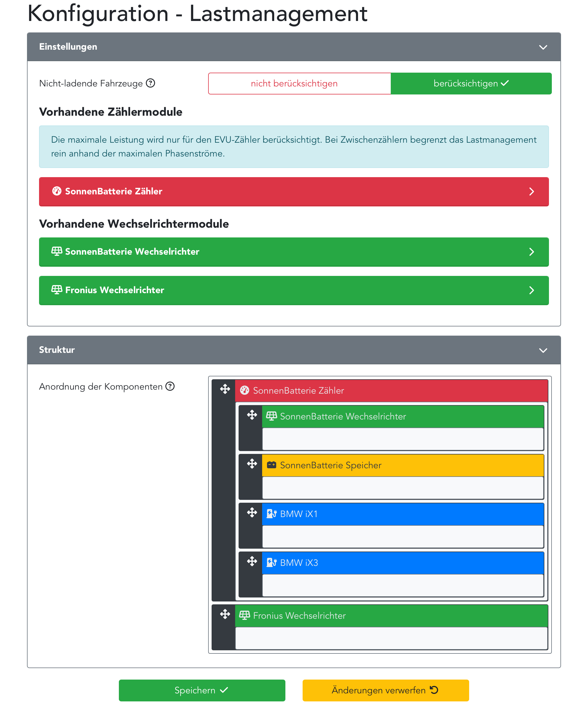The width and height of the screenshot is (588, 708).
Task: Click Speichern button
Action: pos(202,690)
